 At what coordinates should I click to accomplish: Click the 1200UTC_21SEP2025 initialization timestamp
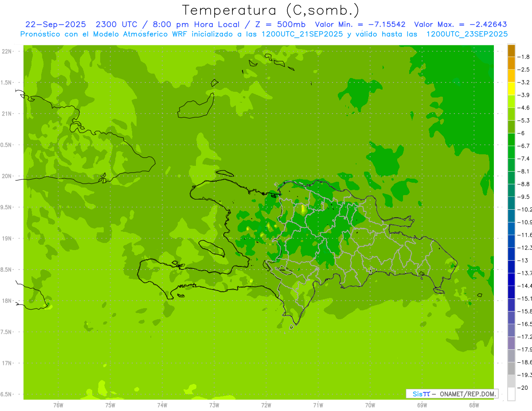point(302,34)
